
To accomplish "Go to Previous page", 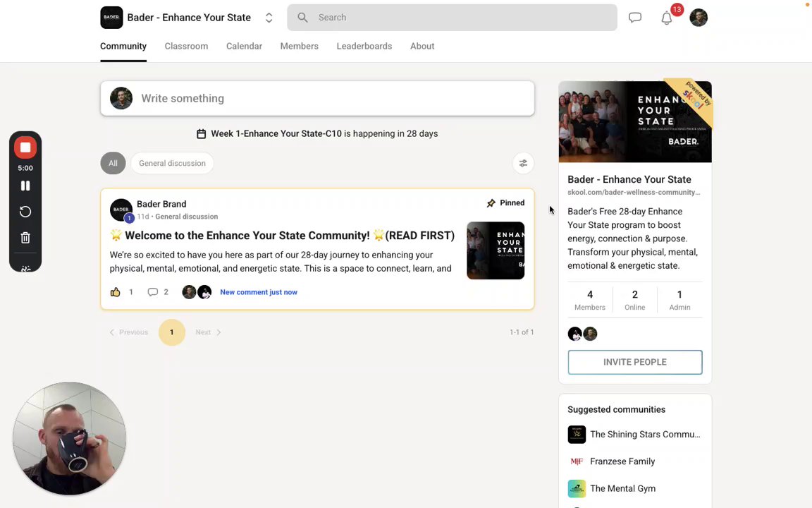I will point(128,332).
